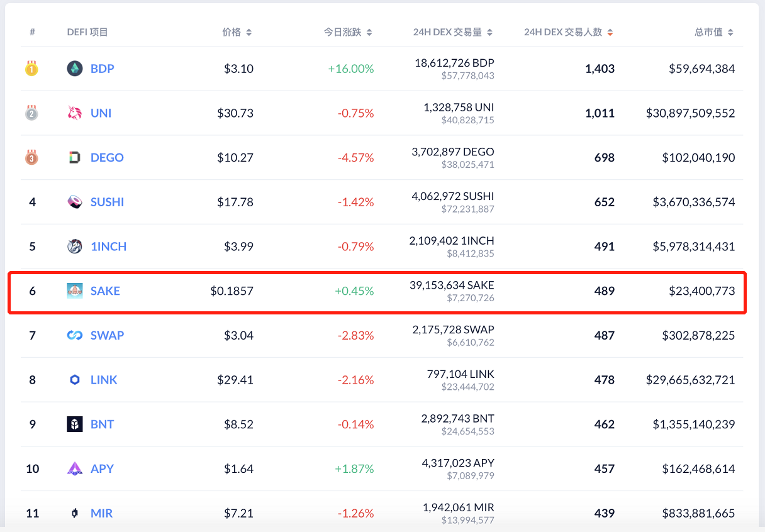This screenshot has width=765, height=532.
Task: Open the SAKE project link
Action: coord(105,291)
